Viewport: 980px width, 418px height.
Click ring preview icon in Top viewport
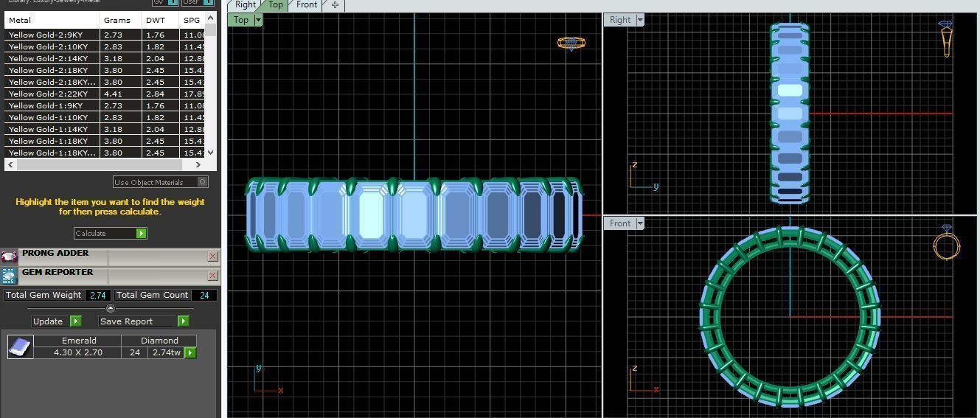[571, 43]
